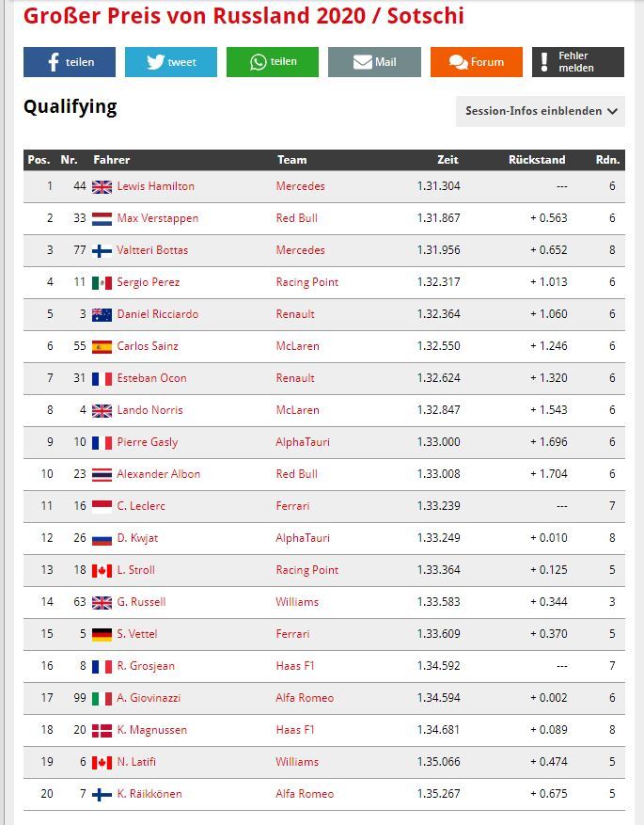
Task: Open the AlphaTauri team link for Gasly
Action: 303,442
